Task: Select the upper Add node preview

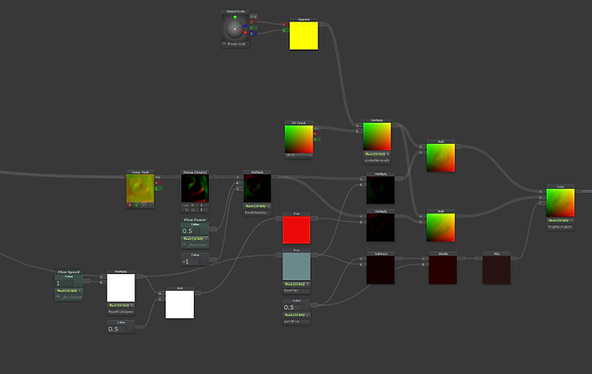Action: tap(441, 158)
